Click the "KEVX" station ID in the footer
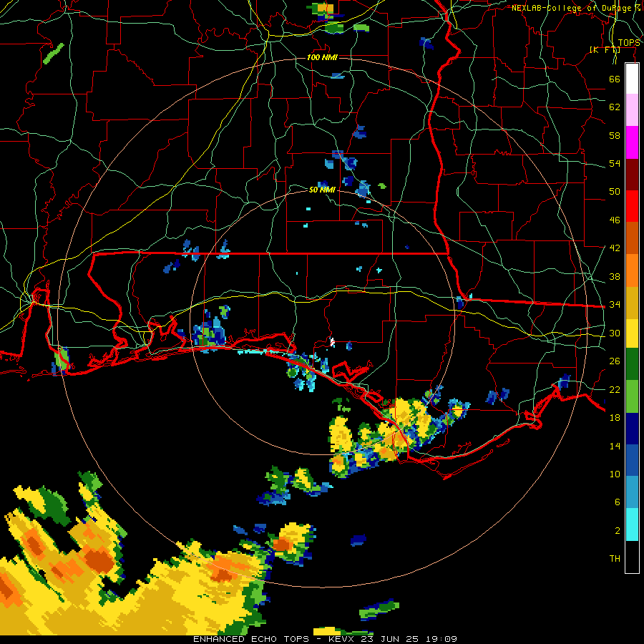 point(341,639)
